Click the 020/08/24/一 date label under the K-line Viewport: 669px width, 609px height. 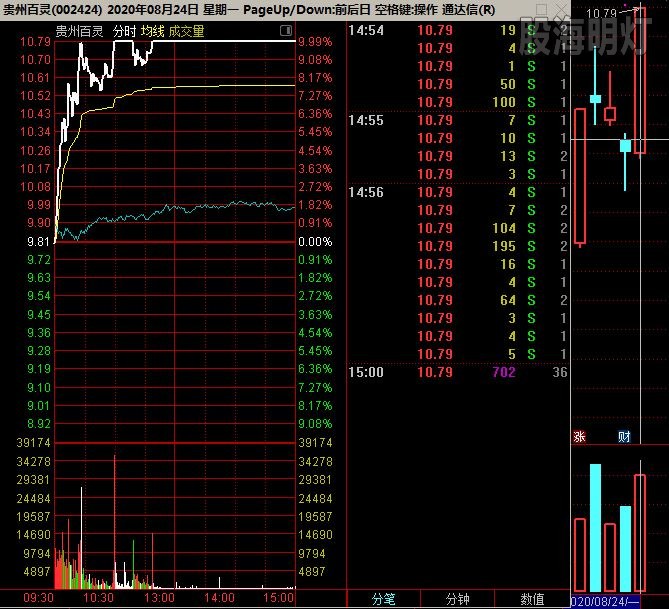pos(605,602)
